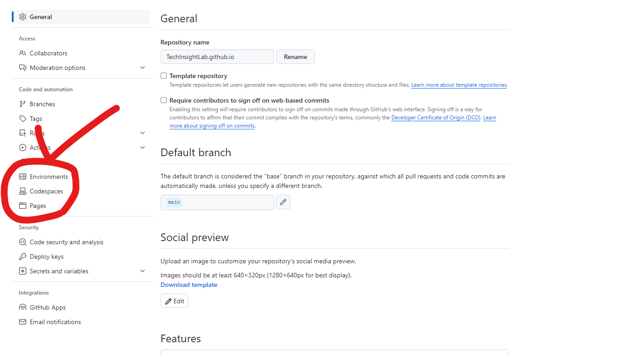Click the Default branch heading
The width and height of the screenshot is (644, 355).
tap(196, 153)
